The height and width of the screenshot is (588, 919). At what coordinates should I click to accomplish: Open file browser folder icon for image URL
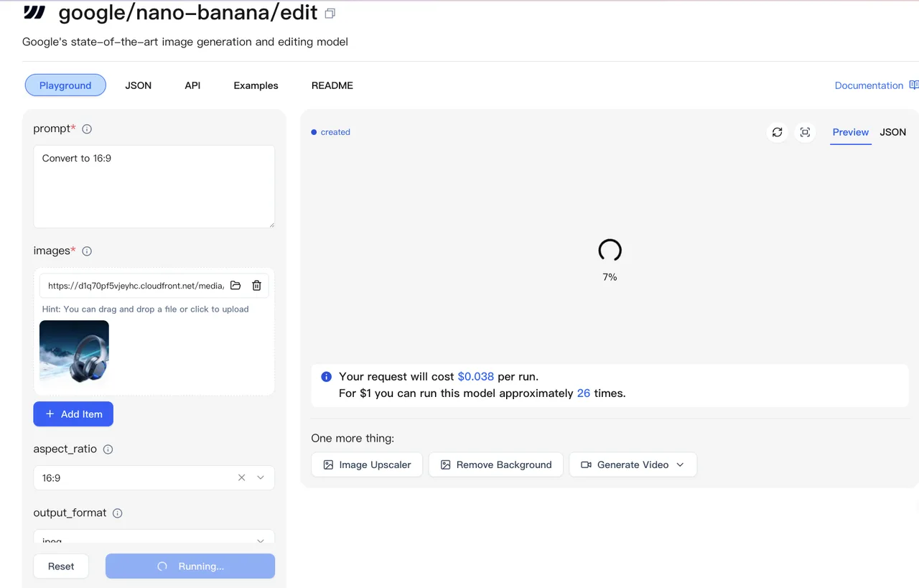[x=235, y=286]
